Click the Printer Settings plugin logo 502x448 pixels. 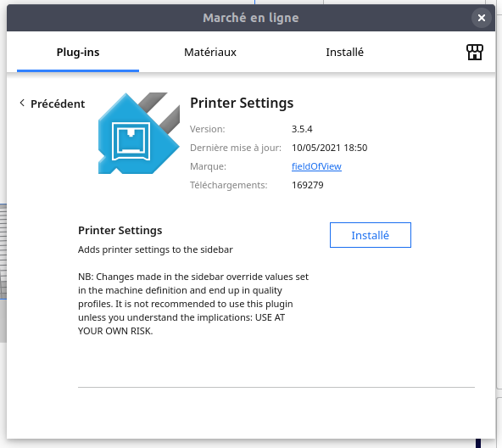tap(138, 133)
